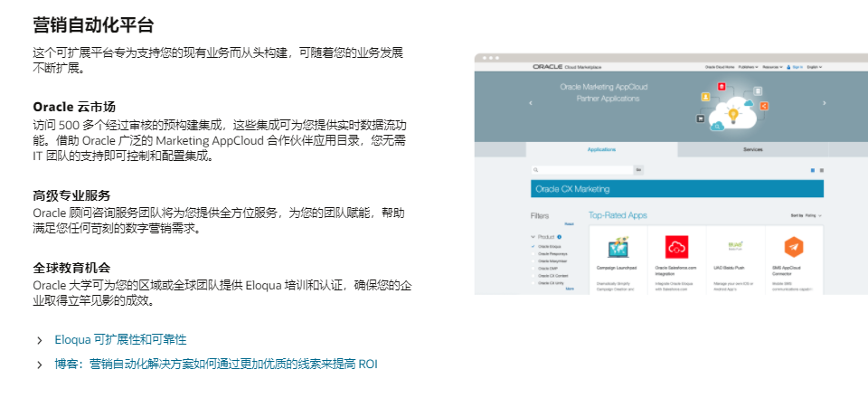Click the Go button next to search
This screenshot has height=398, width=868.
(638, 170)
